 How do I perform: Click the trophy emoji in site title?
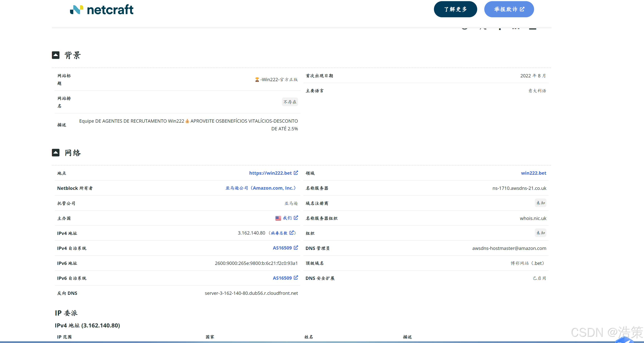(257, 80)
